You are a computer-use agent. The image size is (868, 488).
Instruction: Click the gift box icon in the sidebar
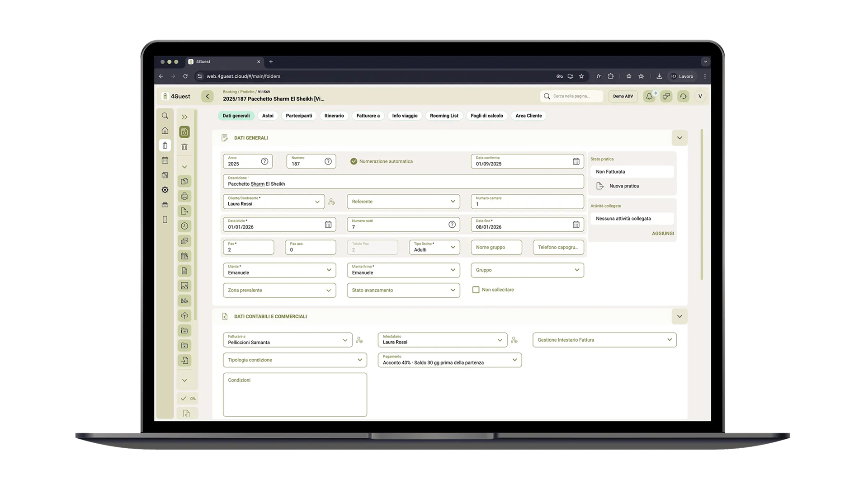pyautogui.click(x=165, y=205)
